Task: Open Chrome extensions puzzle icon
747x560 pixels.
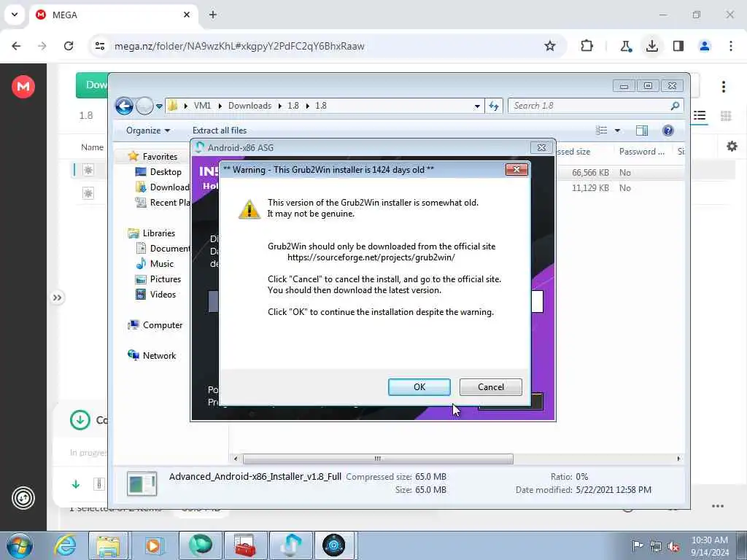Action: coord(587,46)
